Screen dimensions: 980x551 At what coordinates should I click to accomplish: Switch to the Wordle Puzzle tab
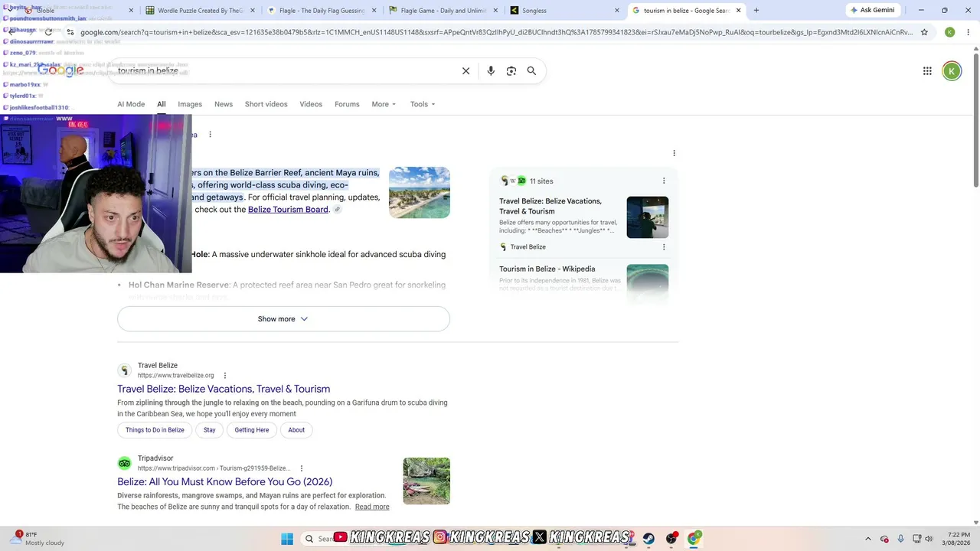(199, 11)
